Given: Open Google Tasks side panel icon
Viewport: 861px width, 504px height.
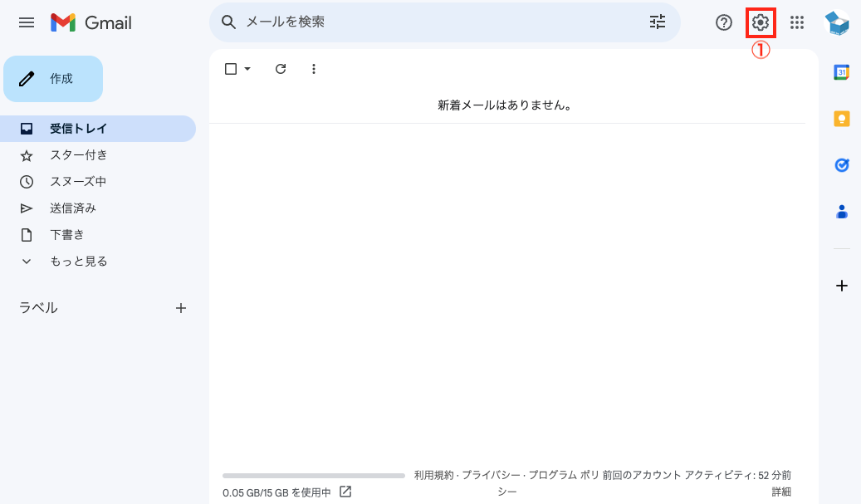Looking at the screenshot, I should click(x=842, y=164).
